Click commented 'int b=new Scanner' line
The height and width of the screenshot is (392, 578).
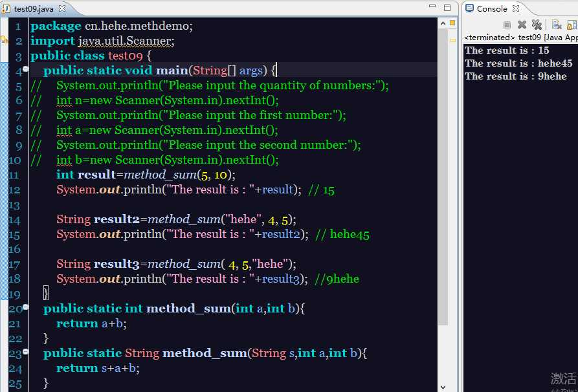168,160
